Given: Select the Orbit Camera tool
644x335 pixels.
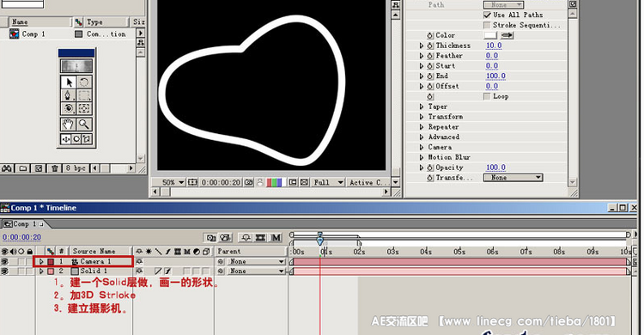Looking at the screenshot, I should pos(69,108).
